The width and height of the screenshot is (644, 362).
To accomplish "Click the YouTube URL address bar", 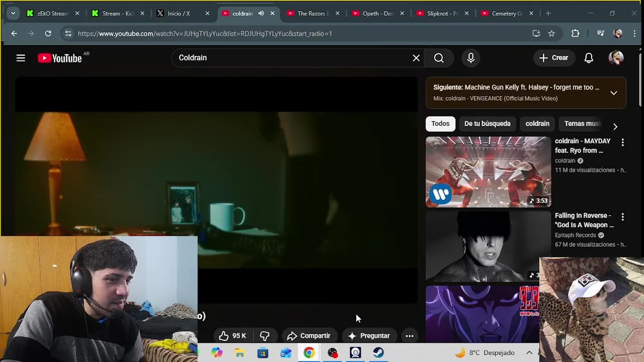I will [x=302, y=33].
